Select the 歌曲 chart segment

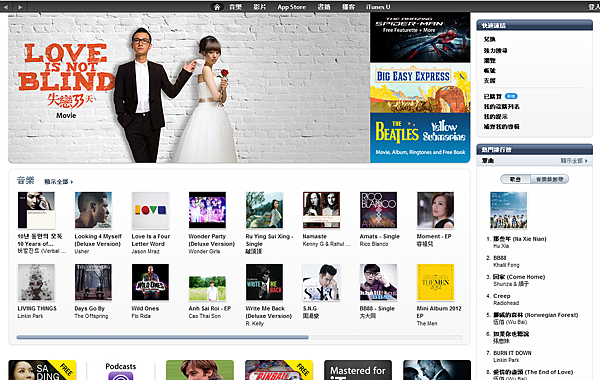(515, 179)
